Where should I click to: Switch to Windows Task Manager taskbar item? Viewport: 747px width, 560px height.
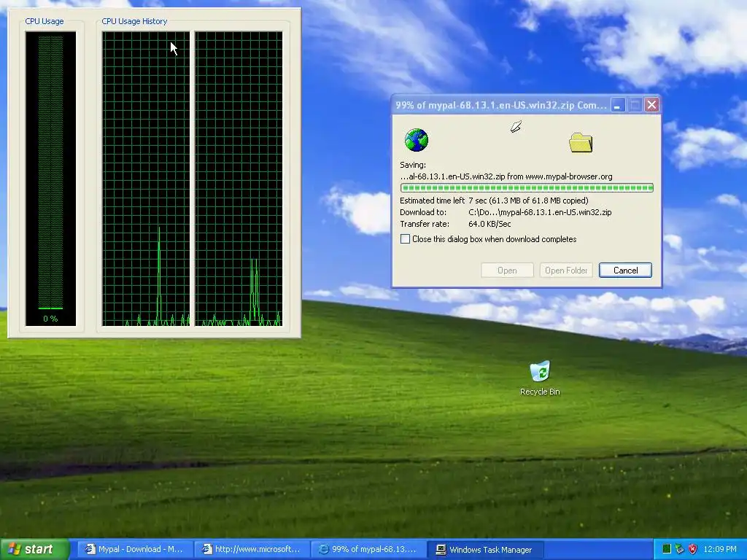tap(485, 549)
